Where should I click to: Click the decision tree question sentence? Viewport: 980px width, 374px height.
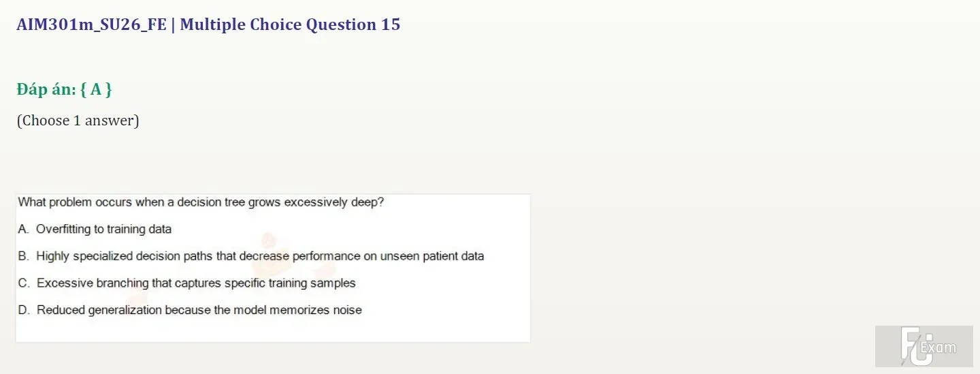coord(201,202)
